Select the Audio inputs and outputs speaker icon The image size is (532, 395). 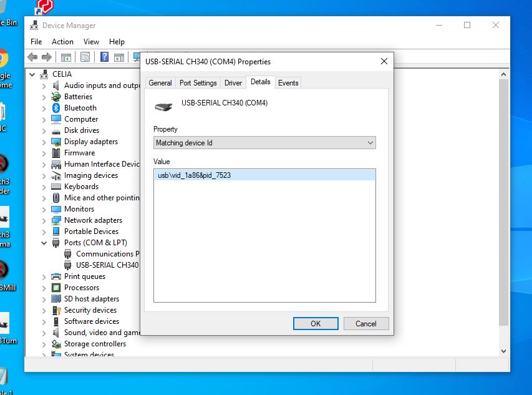pos(56,85)
